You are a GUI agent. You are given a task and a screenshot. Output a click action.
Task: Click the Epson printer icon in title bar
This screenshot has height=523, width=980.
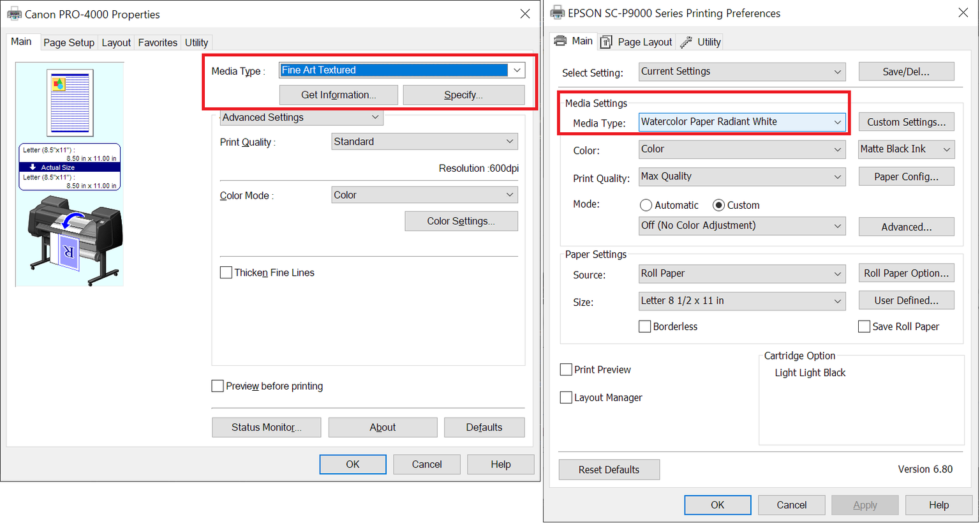(x=557, y=13)
